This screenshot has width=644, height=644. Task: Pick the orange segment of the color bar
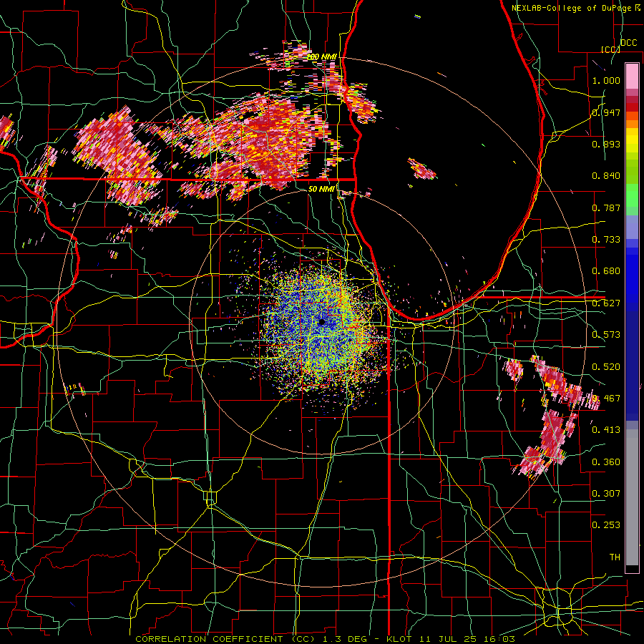(632, 123)
